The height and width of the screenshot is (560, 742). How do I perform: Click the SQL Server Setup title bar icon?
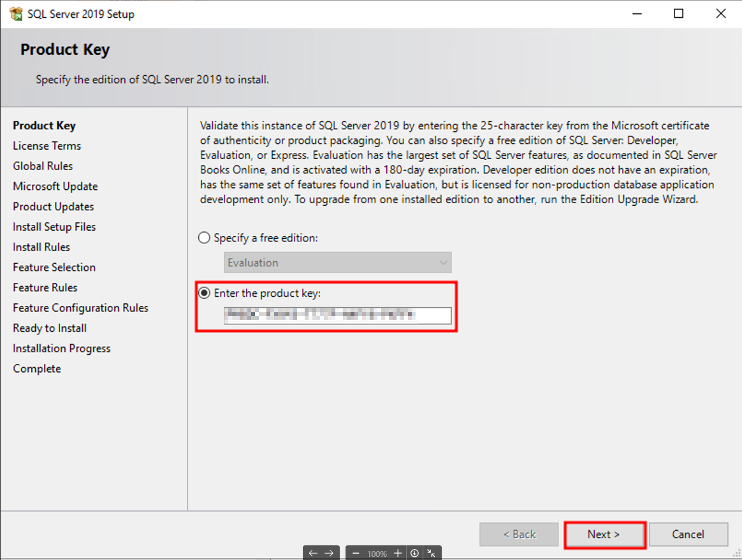15,14
